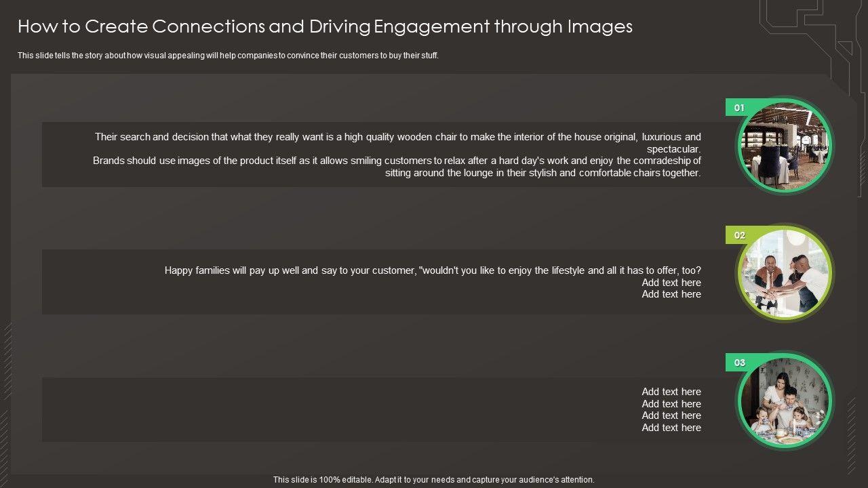
Task: Click the "Happy families will pay up" text
Action: click(433, 270)
